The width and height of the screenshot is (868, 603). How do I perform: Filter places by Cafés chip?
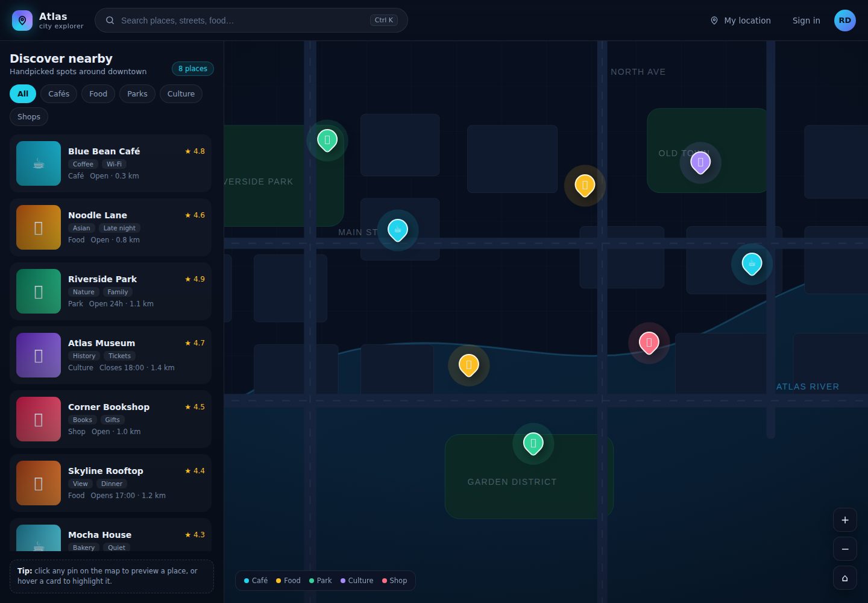59,94
